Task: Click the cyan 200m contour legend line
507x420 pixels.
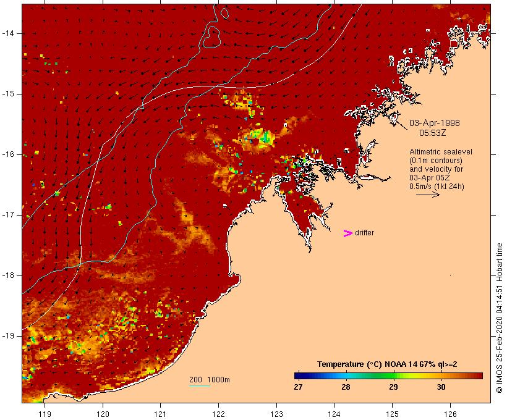Action: [200, 385]
